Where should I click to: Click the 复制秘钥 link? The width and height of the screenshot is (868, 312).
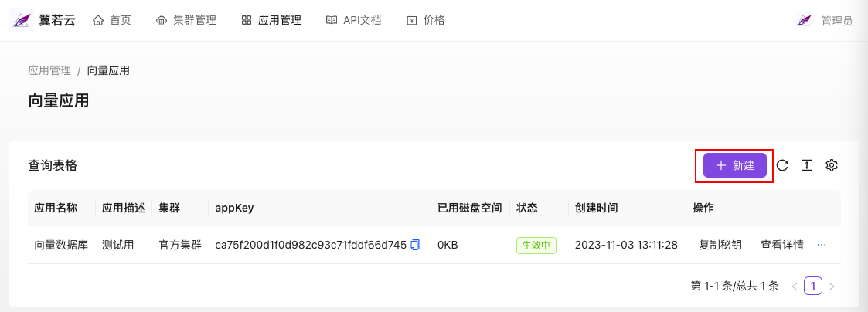pos(720,245)
